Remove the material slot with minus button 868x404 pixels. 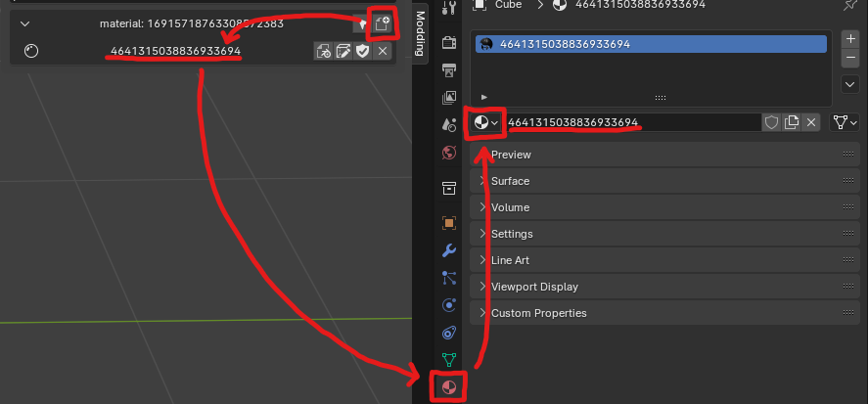pyautogui.click(x=850, y=57)
